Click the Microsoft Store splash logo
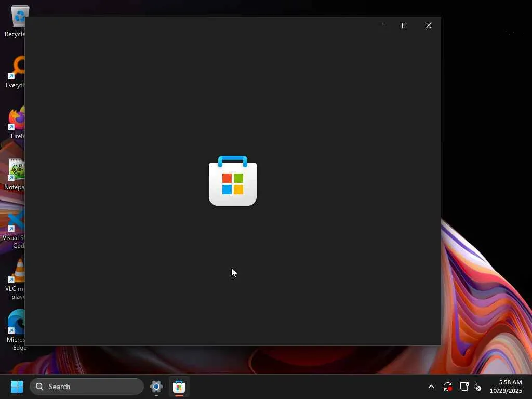Image resolution: width=532 pixels, height=399 pixels. pyautogui.click(x=233, y=180)
